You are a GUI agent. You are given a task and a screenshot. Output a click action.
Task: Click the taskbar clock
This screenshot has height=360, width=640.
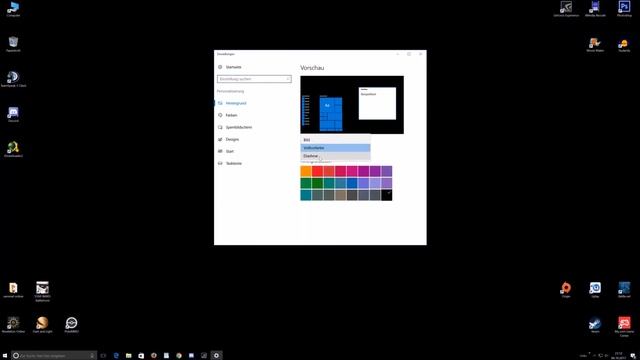pyautogui.click(x=618, y=356)
